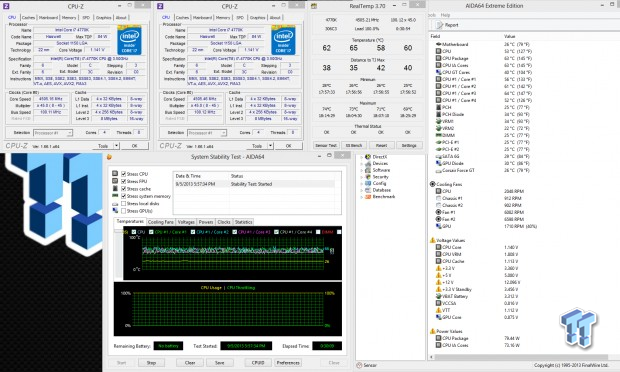Click the Tools button in right CPU-Z window

click(x=257, y=146)
